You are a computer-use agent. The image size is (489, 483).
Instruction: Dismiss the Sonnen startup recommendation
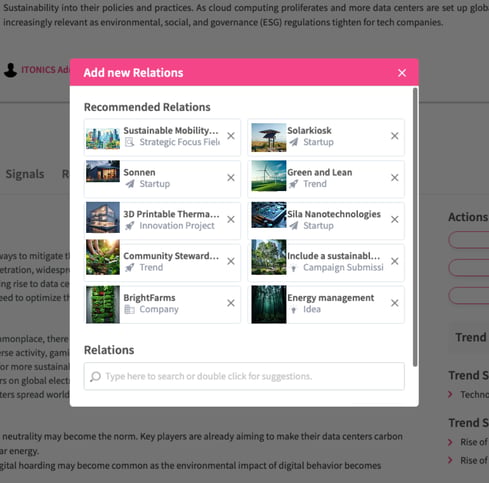click(x=231, y=178)
